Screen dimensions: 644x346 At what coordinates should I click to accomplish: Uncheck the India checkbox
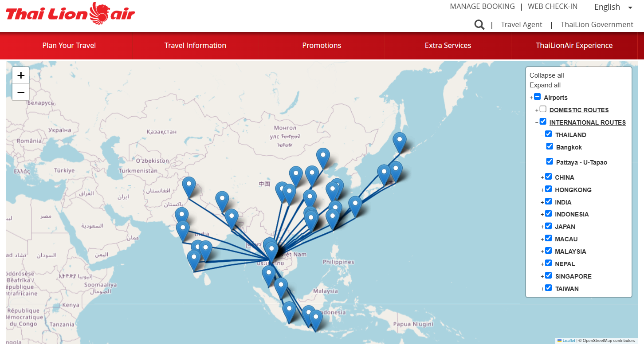tap(549, 201)
